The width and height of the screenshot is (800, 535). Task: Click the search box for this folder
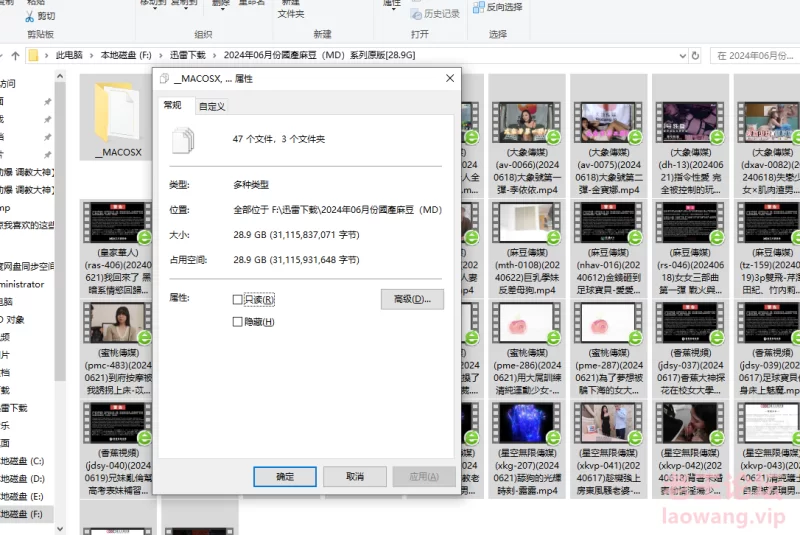(x=755, y=56)
